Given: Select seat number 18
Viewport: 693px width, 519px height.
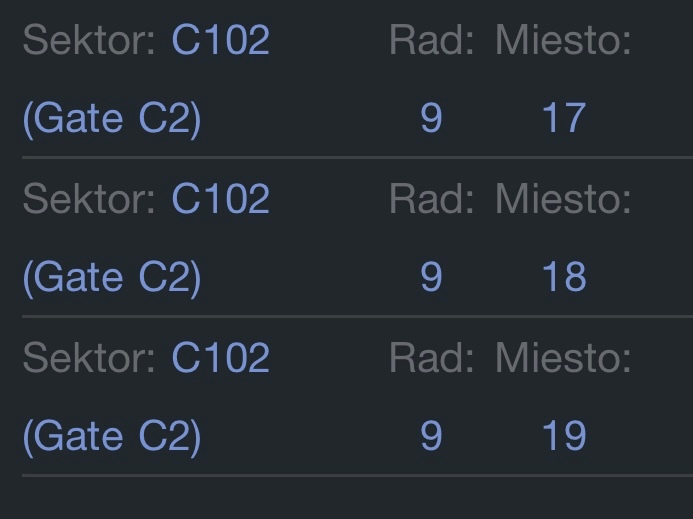Looking at the screenshot, I should pos(563,277).
